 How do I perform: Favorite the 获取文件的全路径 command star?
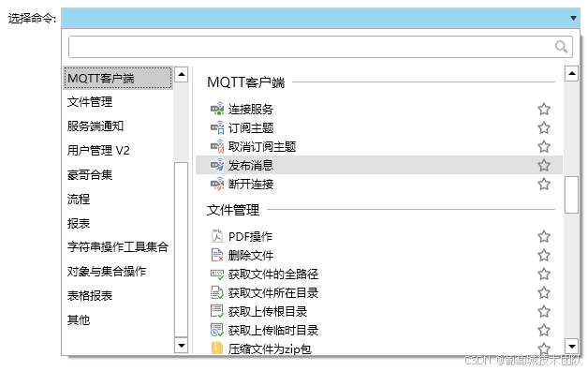(x=544, y=274)
